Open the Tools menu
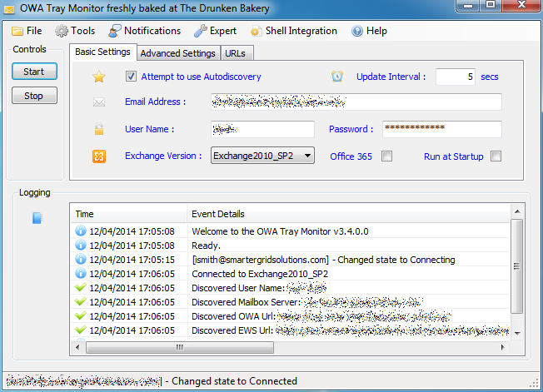This screenshot has height=392, width=543. [x=75, y=31]
